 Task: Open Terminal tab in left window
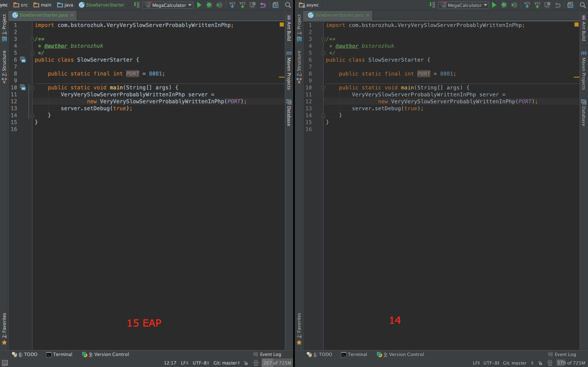click(59, 354)
